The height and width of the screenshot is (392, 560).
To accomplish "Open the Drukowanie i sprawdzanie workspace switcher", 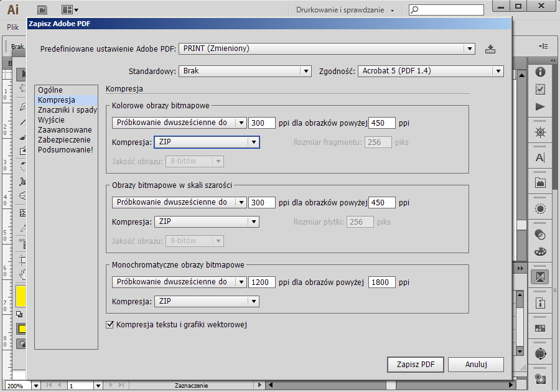I will click(345, 10).
